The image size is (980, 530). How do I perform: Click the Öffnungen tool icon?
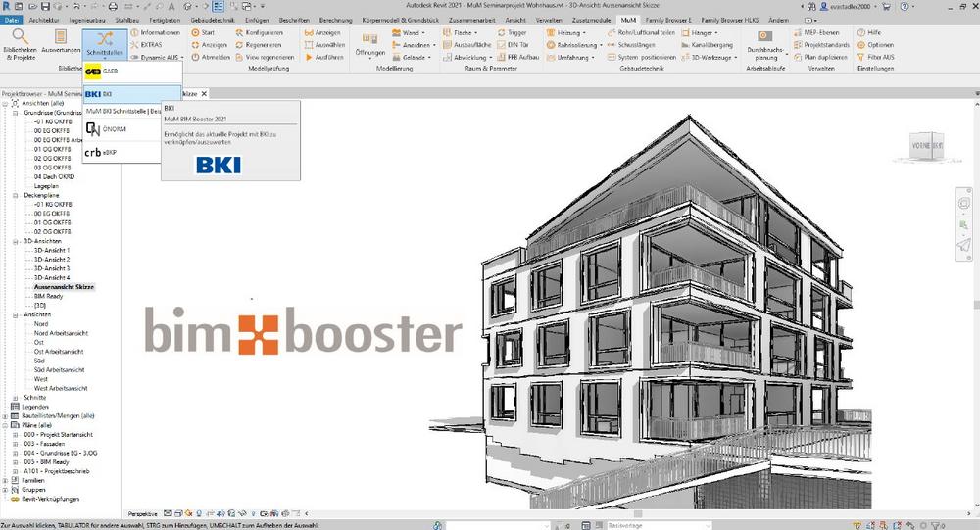coord(370,45)
